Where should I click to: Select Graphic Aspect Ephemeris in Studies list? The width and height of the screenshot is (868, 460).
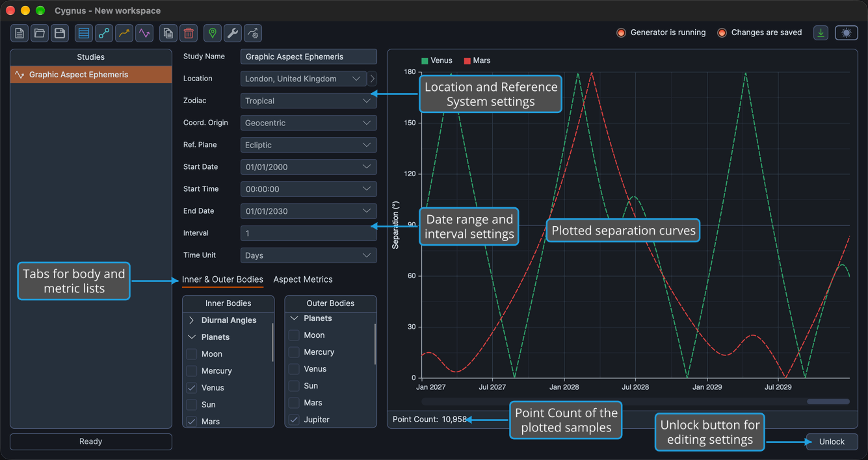(91, 75)
